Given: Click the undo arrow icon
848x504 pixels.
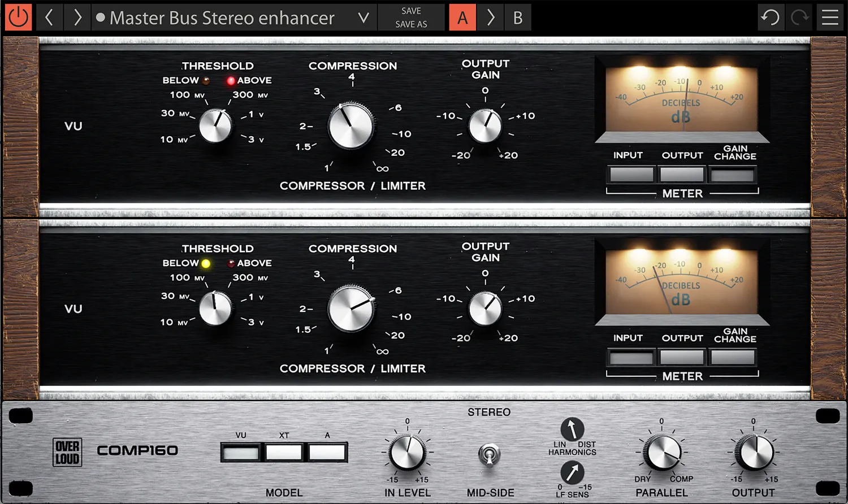Looking at the screenshot, I should coord(771,18).
